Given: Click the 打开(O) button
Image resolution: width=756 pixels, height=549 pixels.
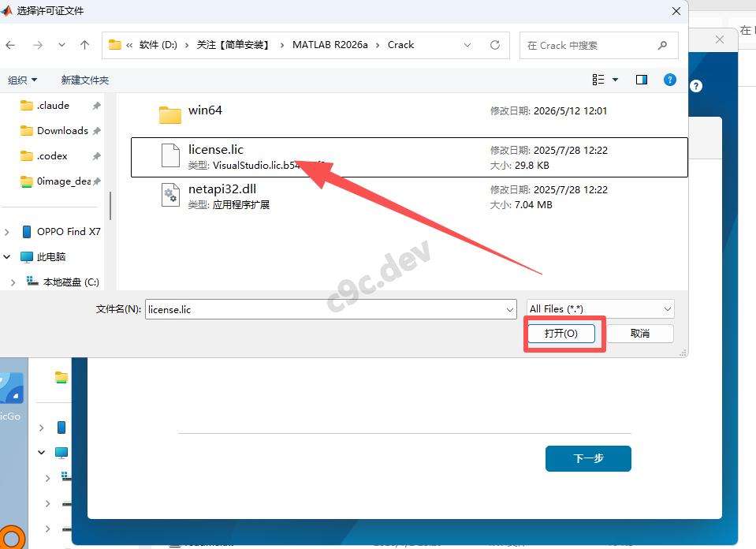Looking at the screenshot, I should pyautogui.click(x=561, y=334).
